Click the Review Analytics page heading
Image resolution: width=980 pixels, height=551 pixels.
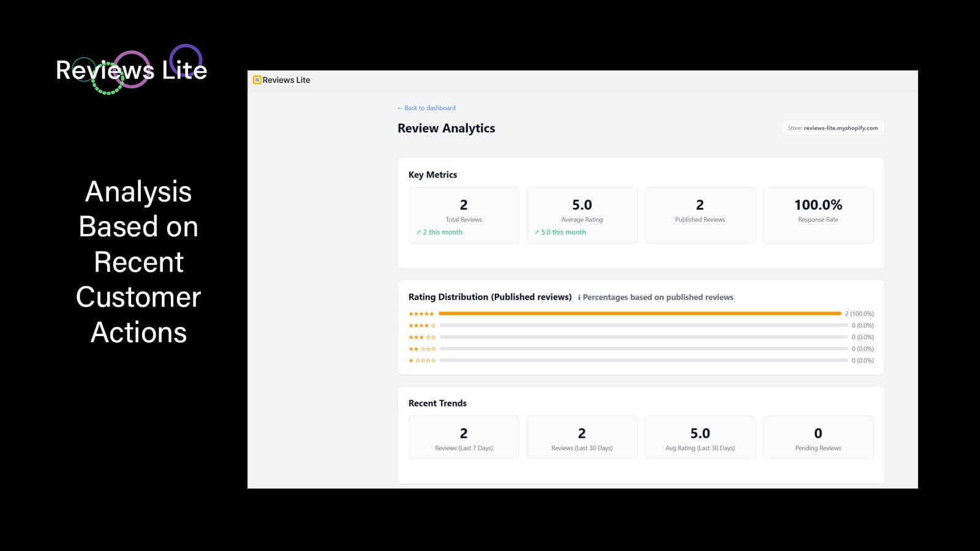pyautogui.click(x=446, y=128)
